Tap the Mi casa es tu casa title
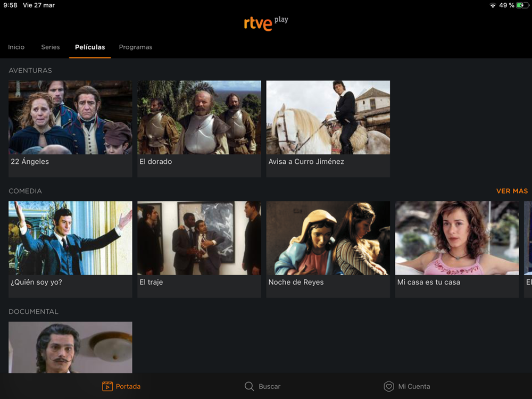 click(x=428, y=282)
